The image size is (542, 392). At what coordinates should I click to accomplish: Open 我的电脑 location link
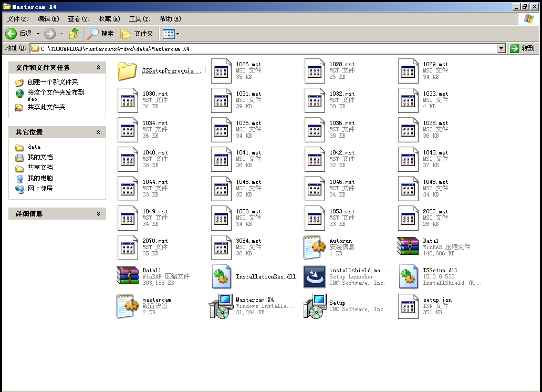(40, 178)
